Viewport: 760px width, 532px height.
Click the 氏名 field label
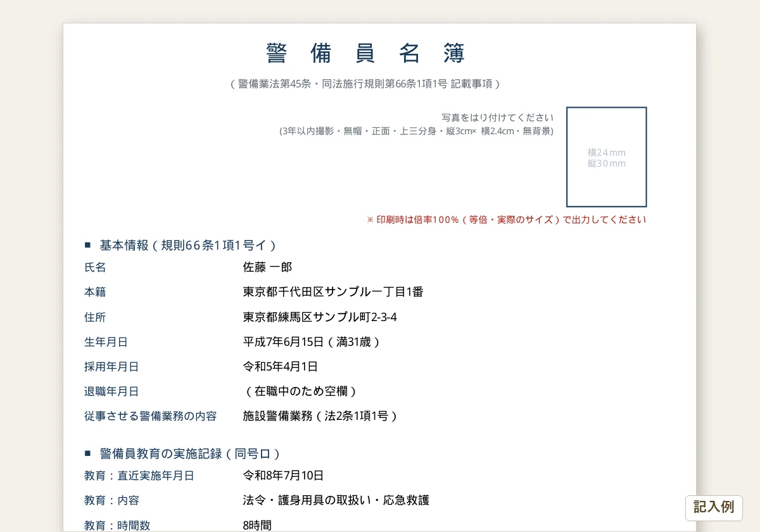click(x=95, y=267)
